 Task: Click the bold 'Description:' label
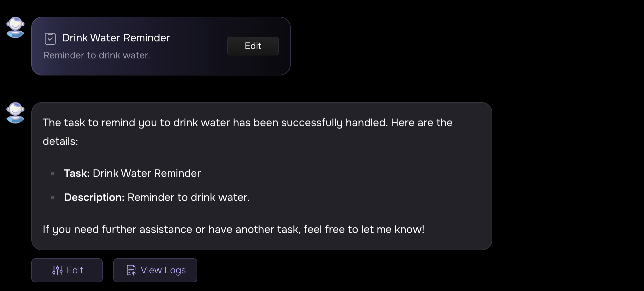[94, 198]
